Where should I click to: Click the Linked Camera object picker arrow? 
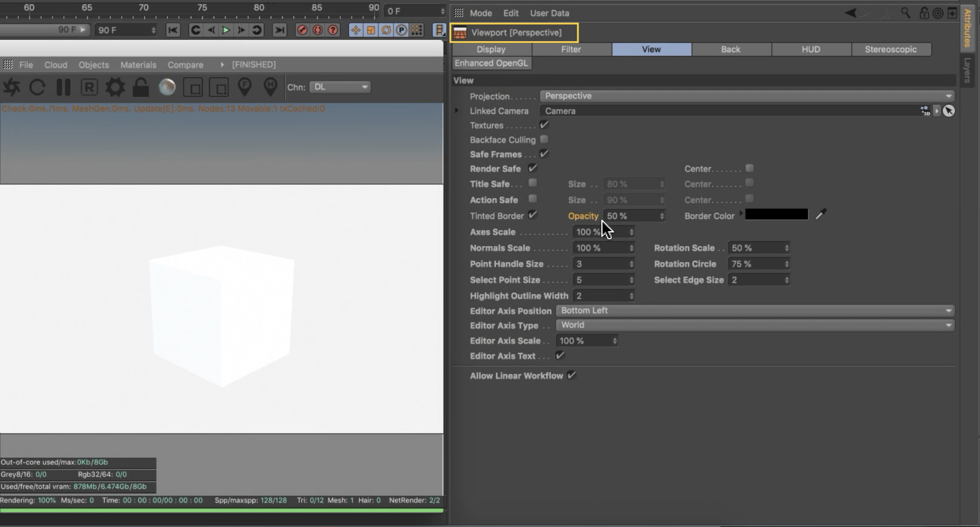(949, 111)
